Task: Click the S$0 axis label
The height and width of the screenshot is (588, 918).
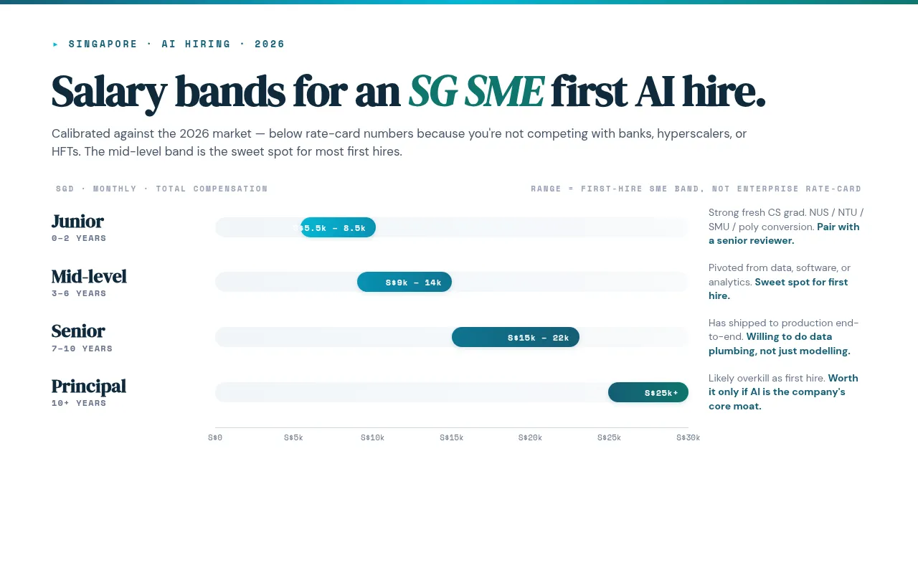Action: pos(215,437)
